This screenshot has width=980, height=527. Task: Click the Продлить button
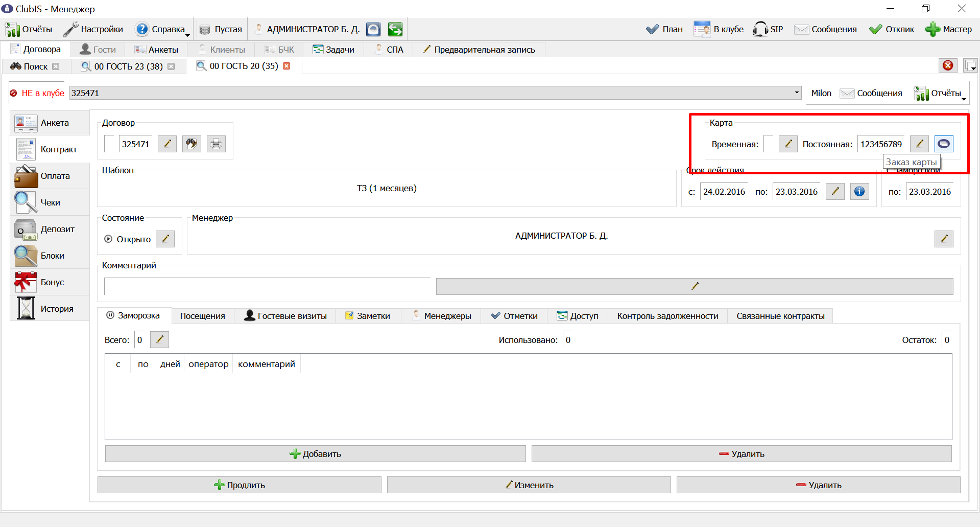point(240,485)
